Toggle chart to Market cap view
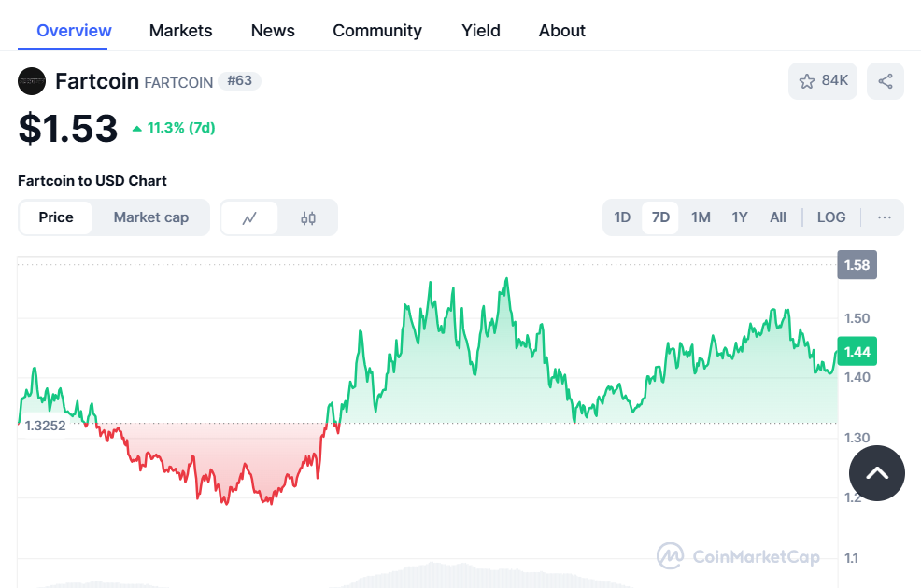This screenshot has height=588, width=921. pyautogui.click(x=151, y=217)
